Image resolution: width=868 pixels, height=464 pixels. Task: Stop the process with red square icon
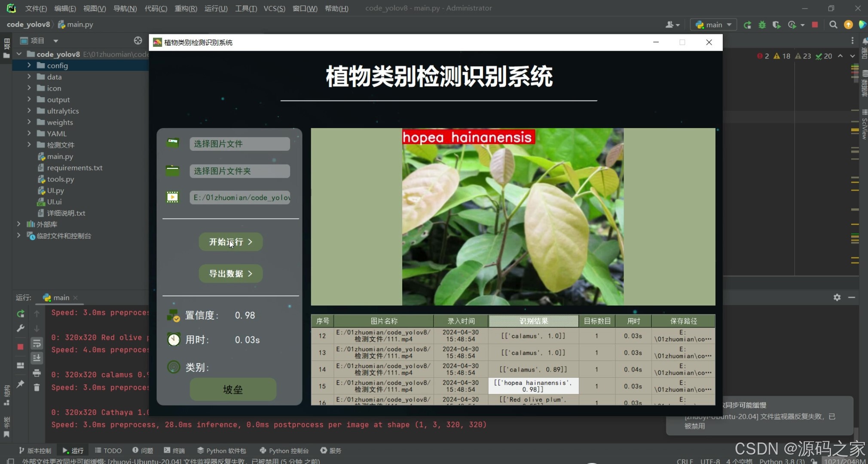pyautogui.click(x=815, y=25)
